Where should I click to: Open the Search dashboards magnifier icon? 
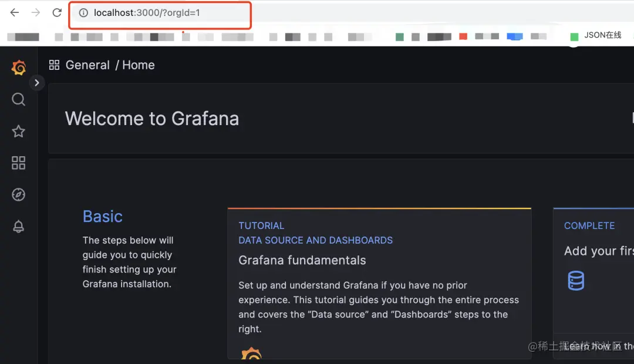point(18,99)
